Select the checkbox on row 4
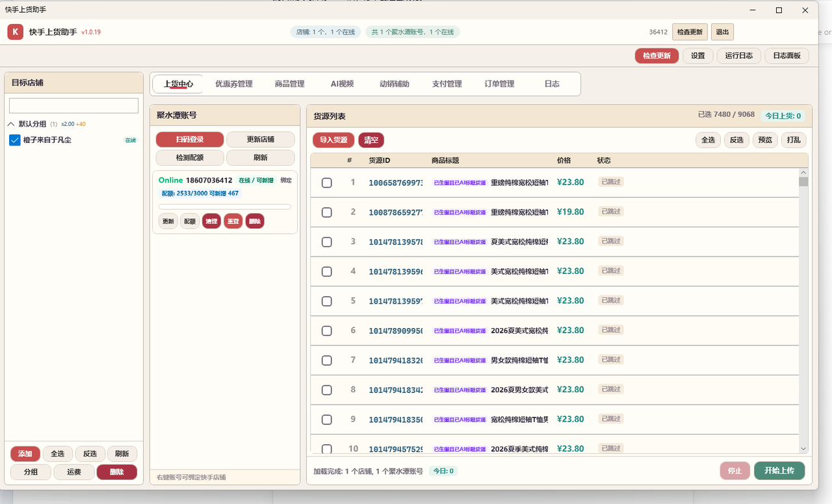This screenshot has height=504, width=832. click(x=327, y=271)
